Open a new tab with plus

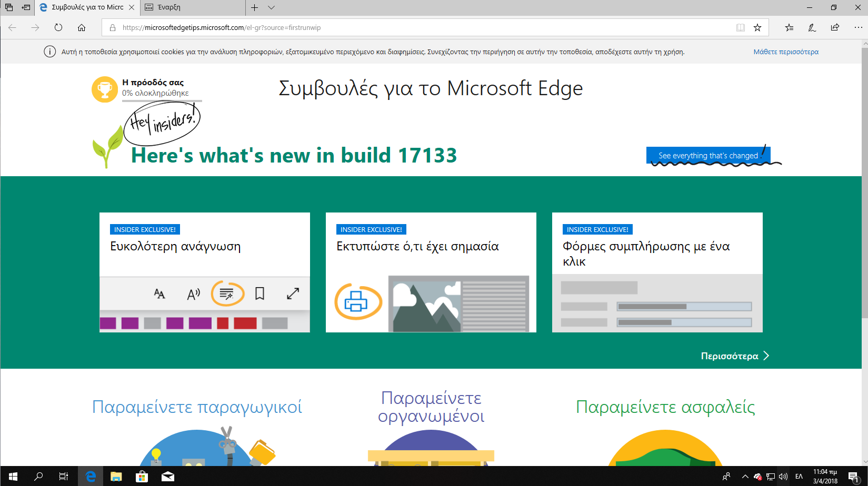tap(255, 7)
